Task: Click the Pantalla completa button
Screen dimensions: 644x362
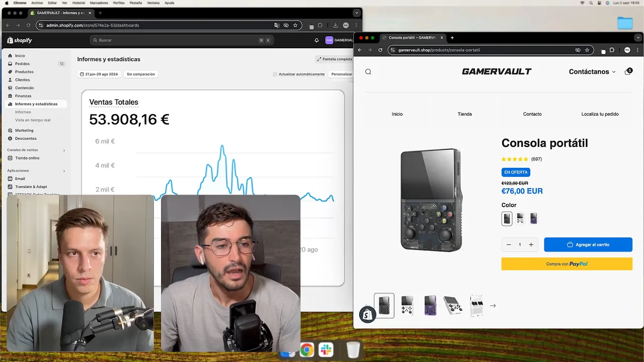Action: point(335,59)
